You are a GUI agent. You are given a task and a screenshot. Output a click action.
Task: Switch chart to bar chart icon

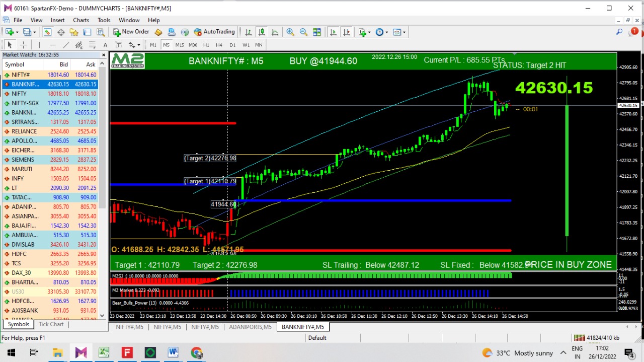tap(249, 32)
